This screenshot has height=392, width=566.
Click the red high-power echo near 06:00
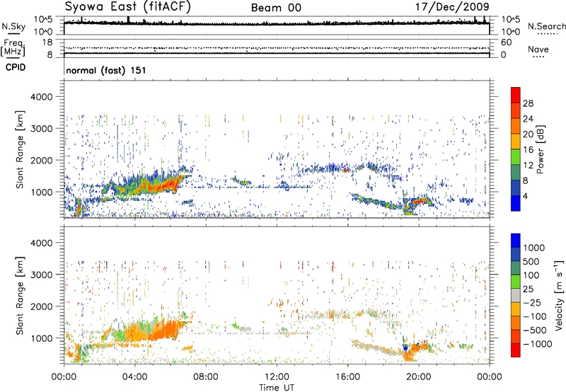[x=170, y=185]
